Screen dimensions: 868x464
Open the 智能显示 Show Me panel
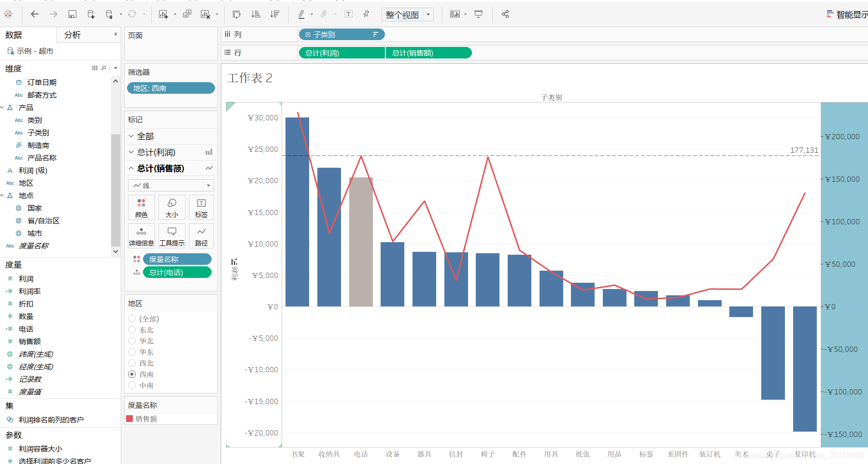click(x=847, y=14)
